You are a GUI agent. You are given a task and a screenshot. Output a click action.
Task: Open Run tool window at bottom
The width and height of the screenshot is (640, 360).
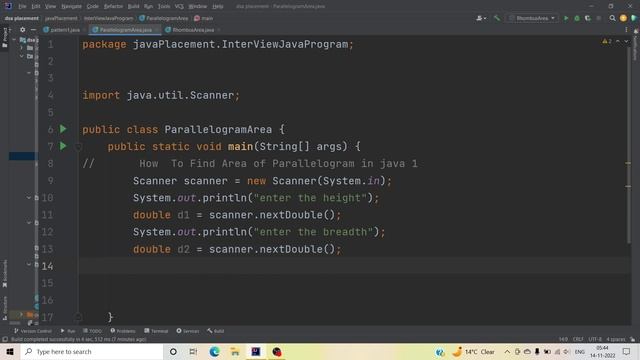[x=68, y=331]
